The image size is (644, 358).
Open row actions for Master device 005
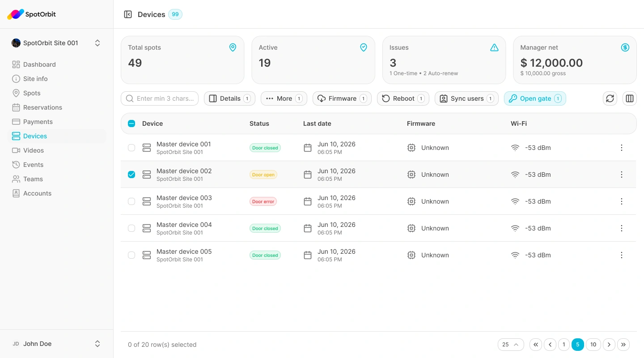[x=622, y=255]
